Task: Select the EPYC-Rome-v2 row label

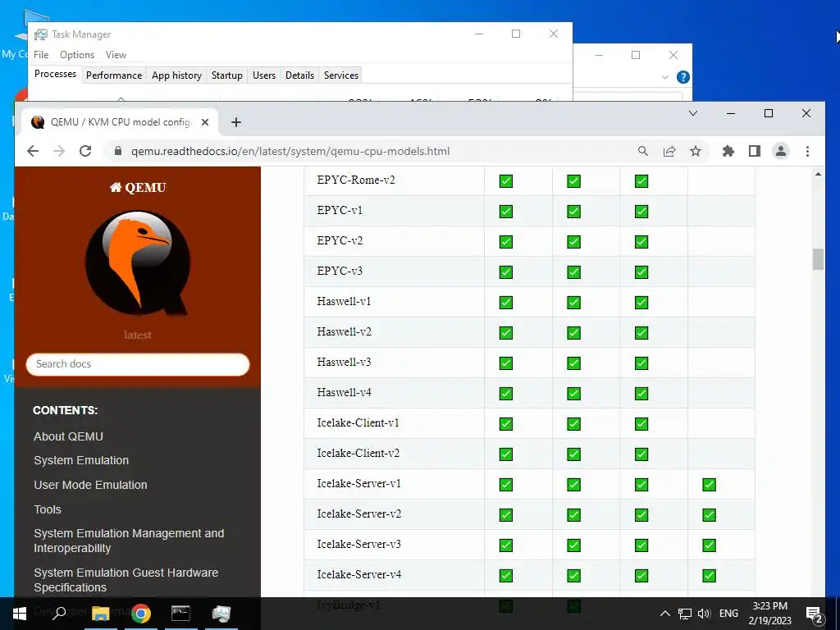Action: (x=356, y=180)
